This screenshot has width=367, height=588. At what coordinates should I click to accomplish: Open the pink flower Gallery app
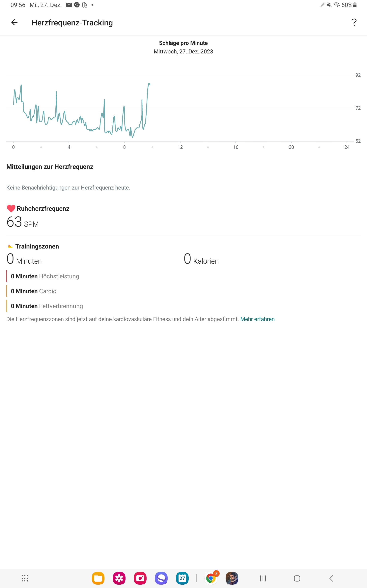(119, 578)
